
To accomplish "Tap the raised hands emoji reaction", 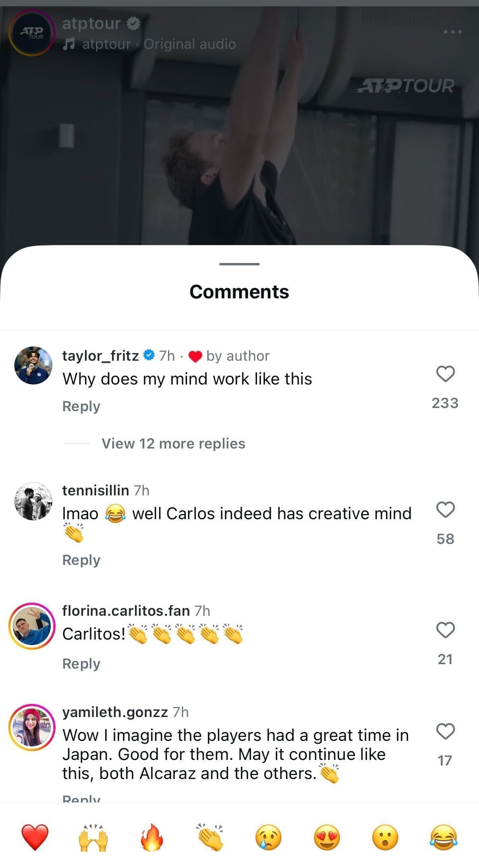I will [93, 836].
